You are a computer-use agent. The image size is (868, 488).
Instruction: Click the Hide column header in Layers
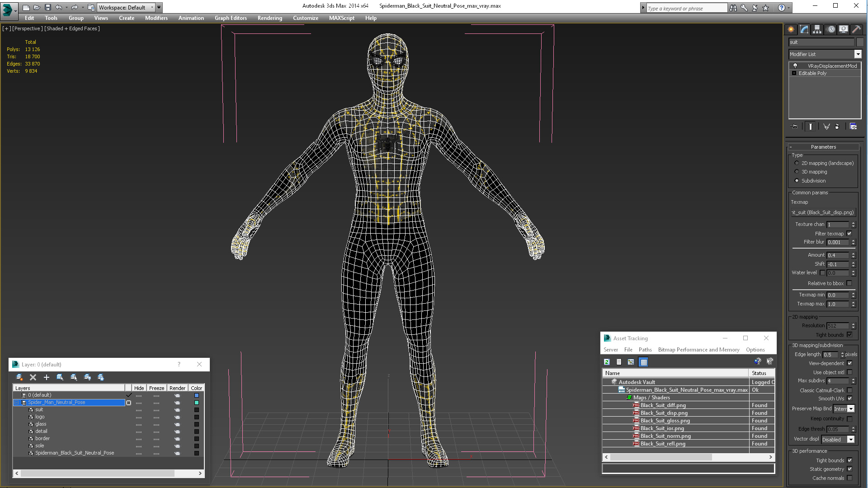[139, 388]
